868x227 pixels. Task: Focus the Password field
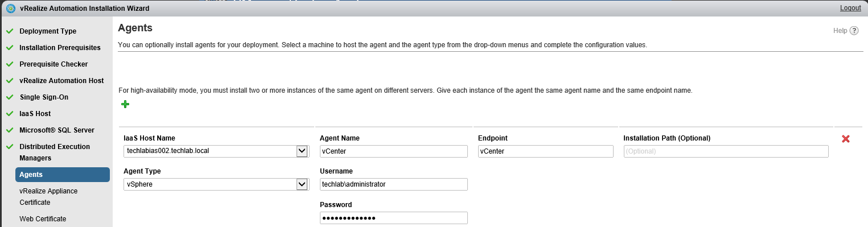click(x=394, y=218)
